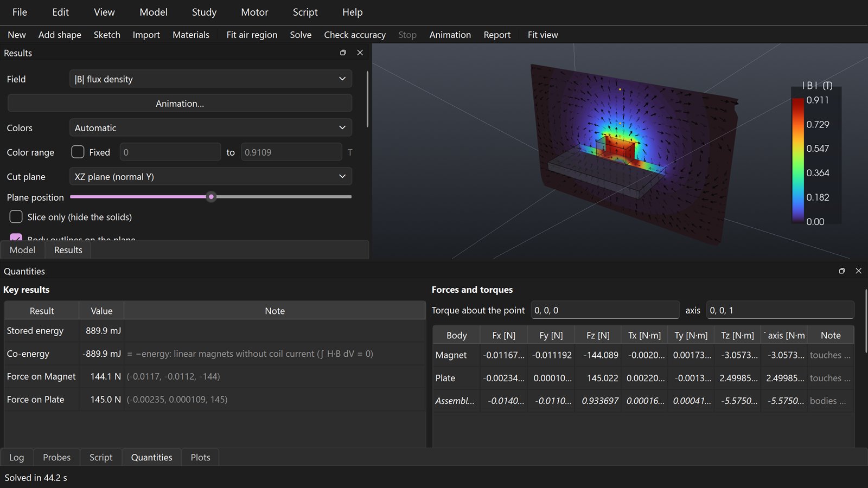Click Report in the toolbar

497,35
